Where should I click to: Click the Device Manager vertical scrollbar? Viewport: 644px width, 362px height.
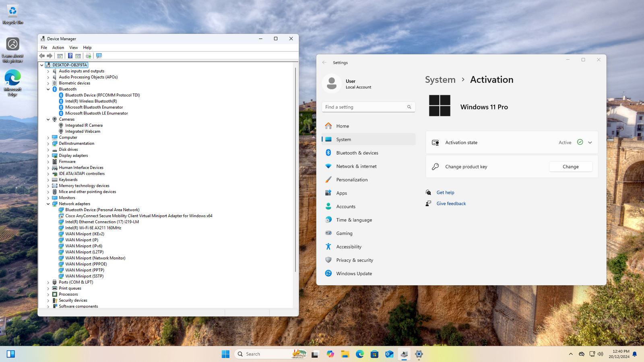[296, 169]
